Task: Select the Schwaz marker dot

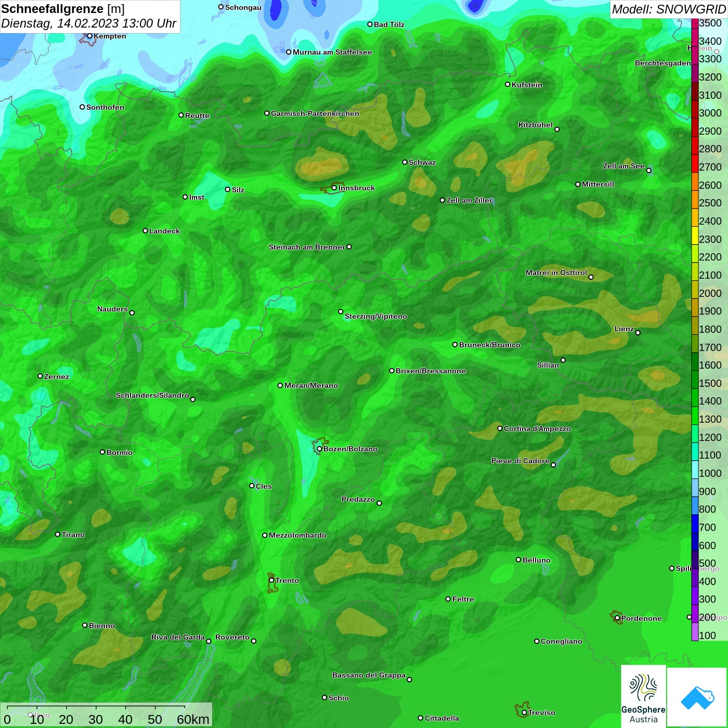Action: point(405,162)
